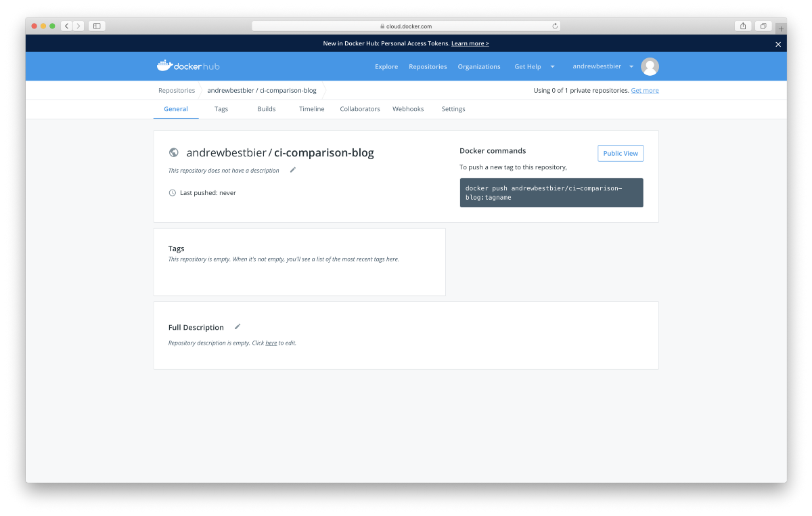Follow the Learn more link in banner

tap(470, 43)
